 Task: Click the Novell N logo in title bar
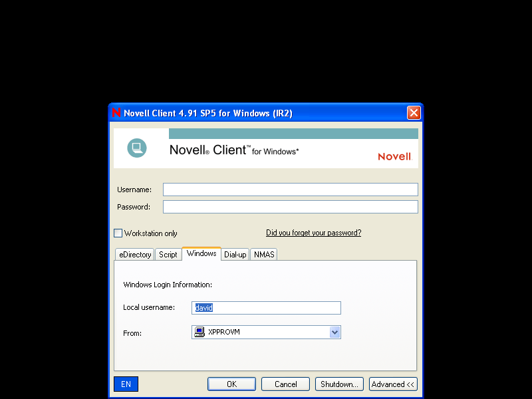coord(116,112)
